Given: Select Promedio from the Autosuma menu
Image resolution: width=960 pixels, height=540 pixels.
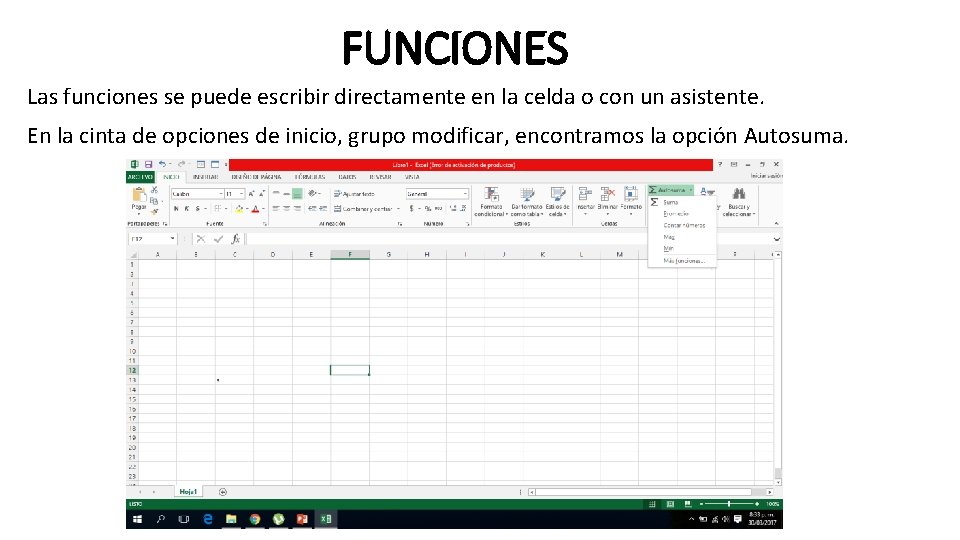Looking at the screenshot, I should pos(681,214).
